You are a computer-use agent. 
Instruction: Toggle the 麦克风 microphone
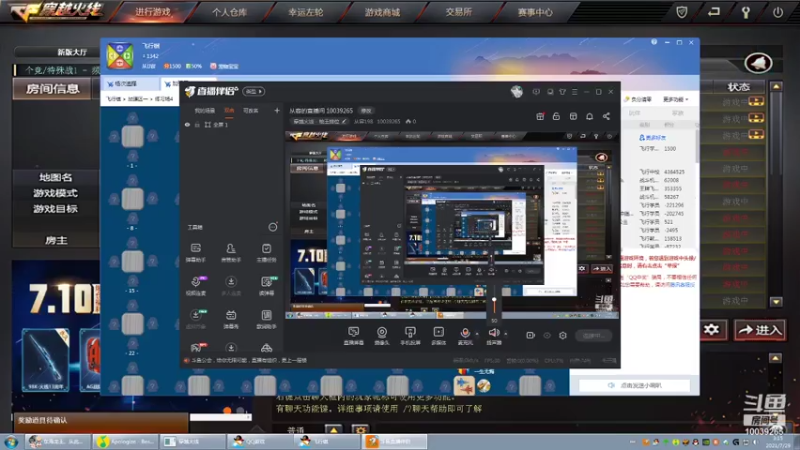pos(465,336)
